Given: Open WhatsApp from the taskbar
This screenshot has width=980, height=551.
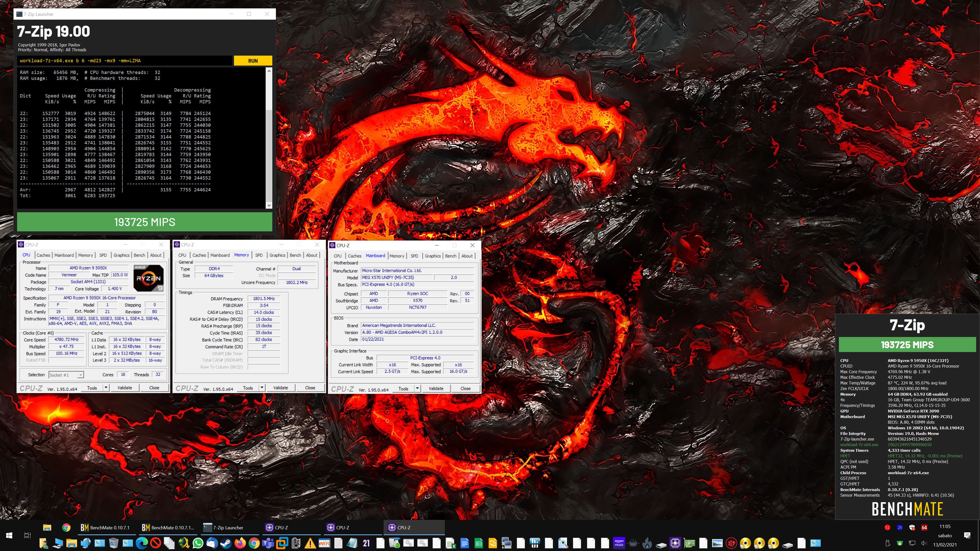Looking at the screenshot, I should [x=198, y=543].
